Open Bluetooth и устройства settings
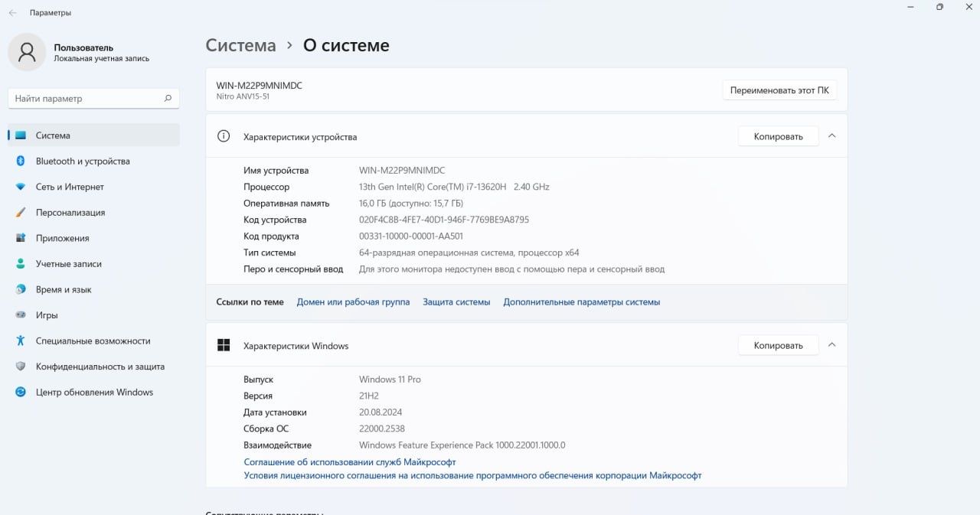The image size is (980, 515). pos(94,161)
